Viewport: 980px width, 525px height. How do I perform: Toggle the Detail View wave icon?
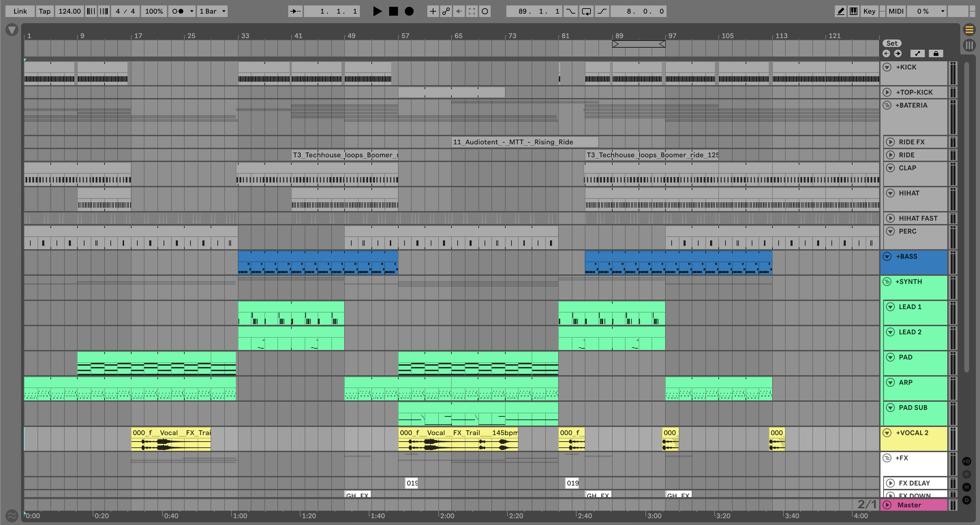[12, 516]
